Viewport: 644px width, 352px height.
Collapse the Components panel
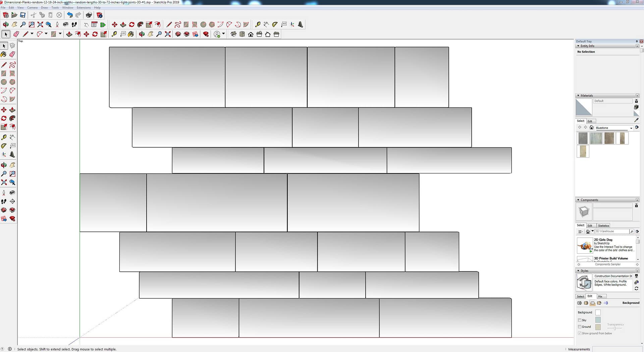pyautogui.click(x=578, y=200)
